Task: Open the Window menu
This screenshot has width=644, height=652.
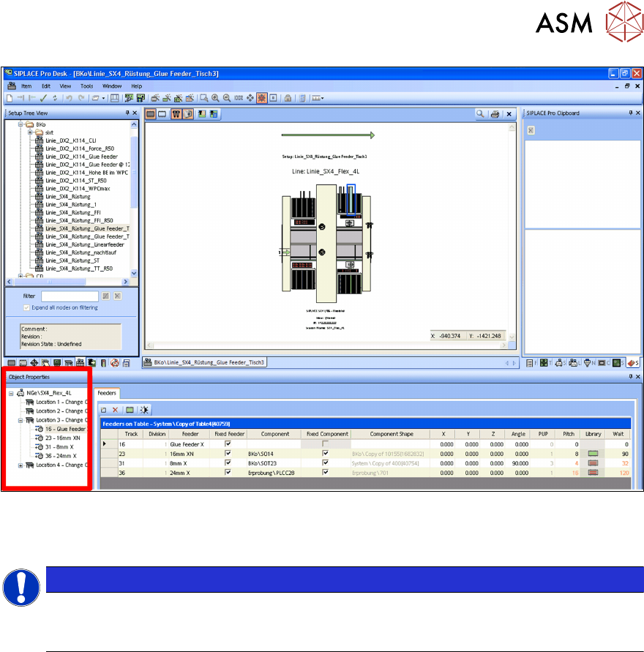Action: coord(112,86)
